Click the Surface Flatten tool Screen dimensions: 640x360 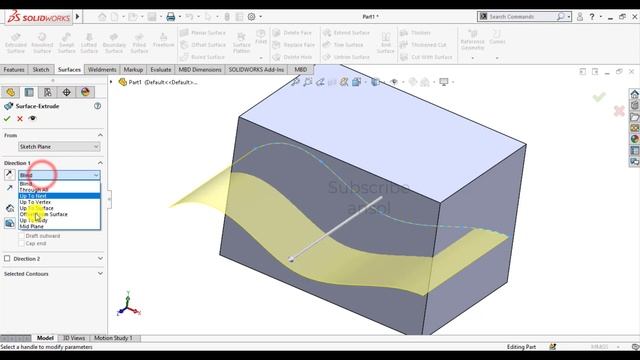point(242,42)
